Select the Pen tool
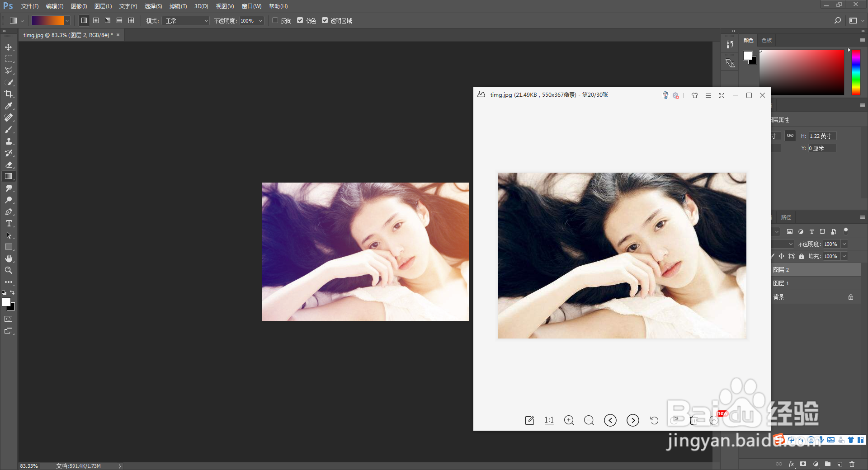 9,211
